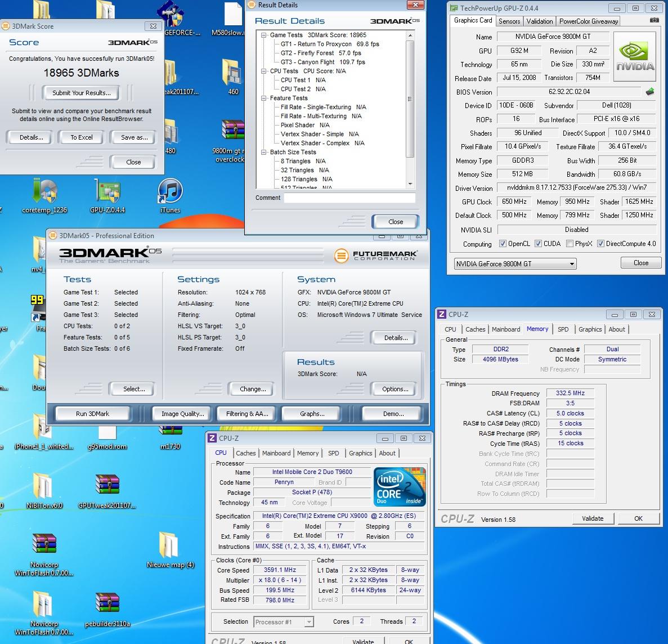Image resolution: width=668 pixels, height=644 pixels.
Task: Open Caches tab in the CPU-Z processor window
Action: [x=246, y=454]
